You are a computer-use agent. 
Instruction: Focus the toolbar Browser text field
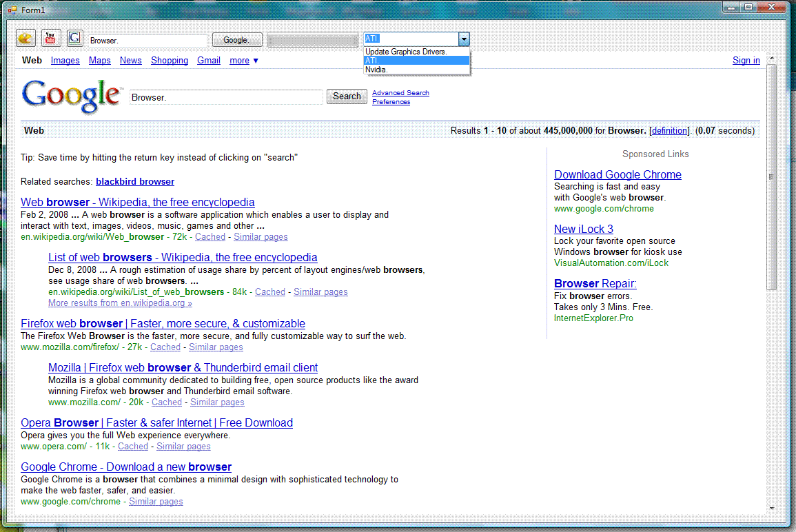point(147,40)
